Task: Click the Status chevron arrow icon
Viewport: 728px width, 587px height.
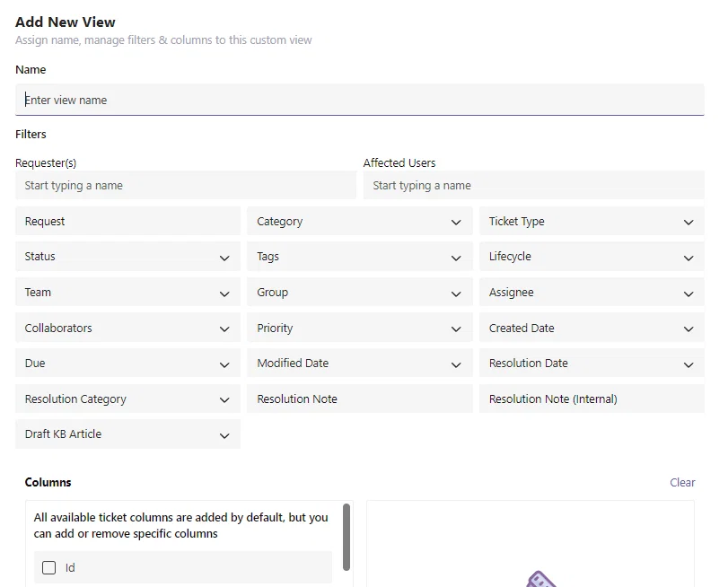Action: (x=224, y=258)
